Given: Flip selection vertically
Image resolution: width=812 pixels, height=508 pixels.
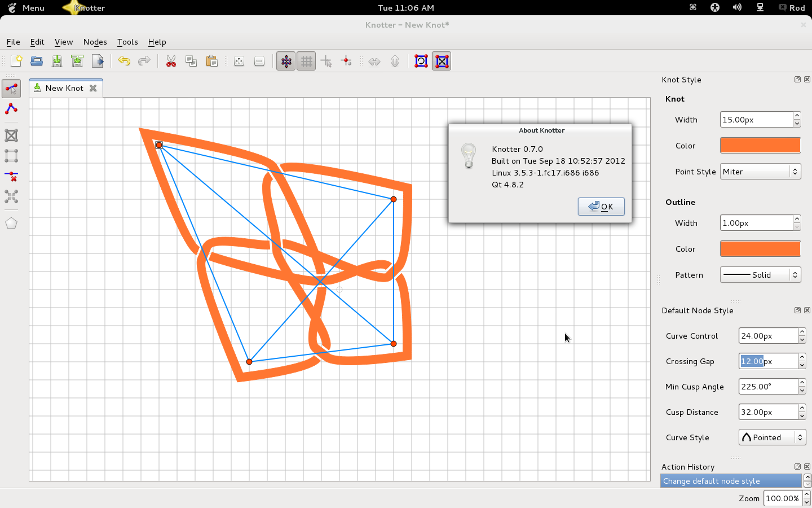Looking at the screenshot, I should pos(395,61).
